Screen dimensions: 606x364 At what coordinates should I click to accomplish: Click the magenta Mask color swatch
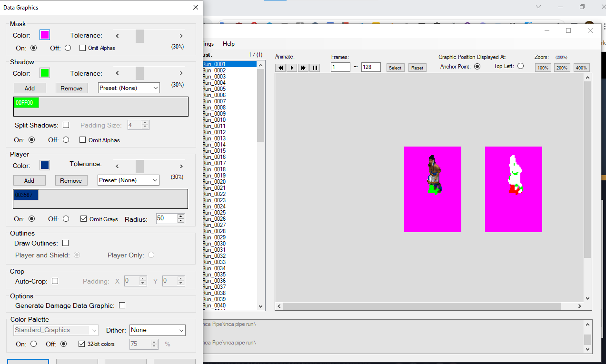click(x=44, y=34)
